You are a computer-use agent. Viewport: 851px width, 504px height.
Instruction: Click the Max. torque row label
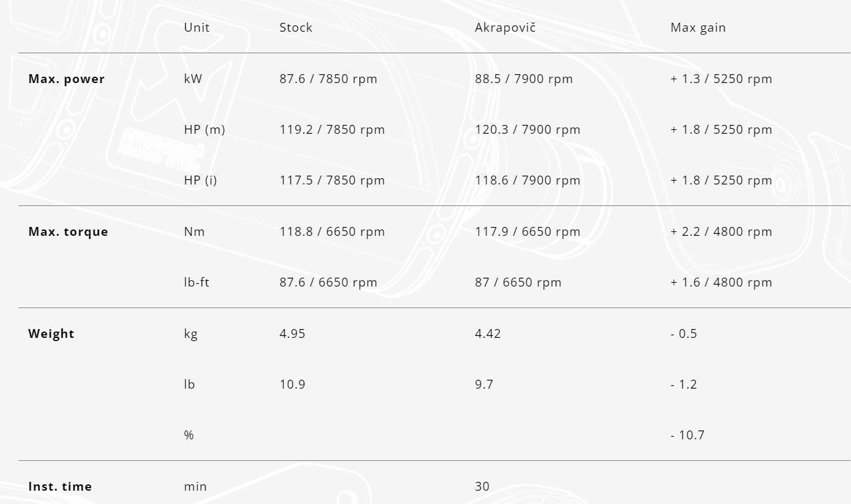(x=68, y=232)
